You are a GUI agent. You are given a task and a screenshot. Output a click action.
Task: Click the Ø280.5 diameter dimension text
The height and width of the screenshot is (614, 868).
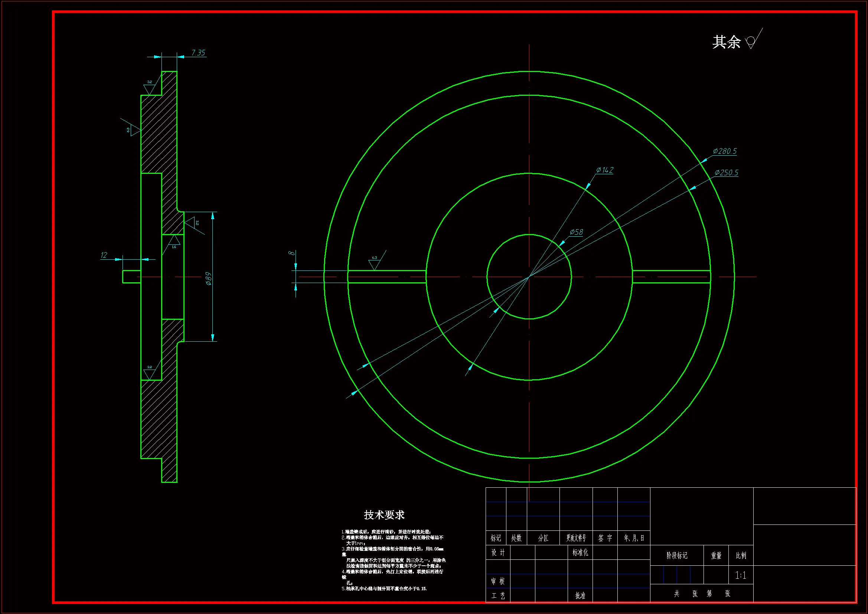[x=724, y=151]
